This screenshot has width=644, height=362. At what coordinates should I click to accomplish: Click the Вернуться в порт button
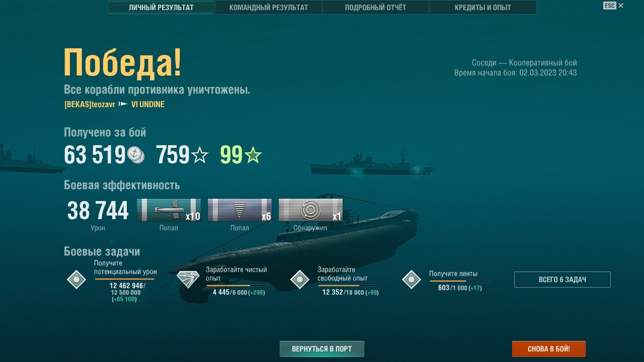[x=322, y=349]
